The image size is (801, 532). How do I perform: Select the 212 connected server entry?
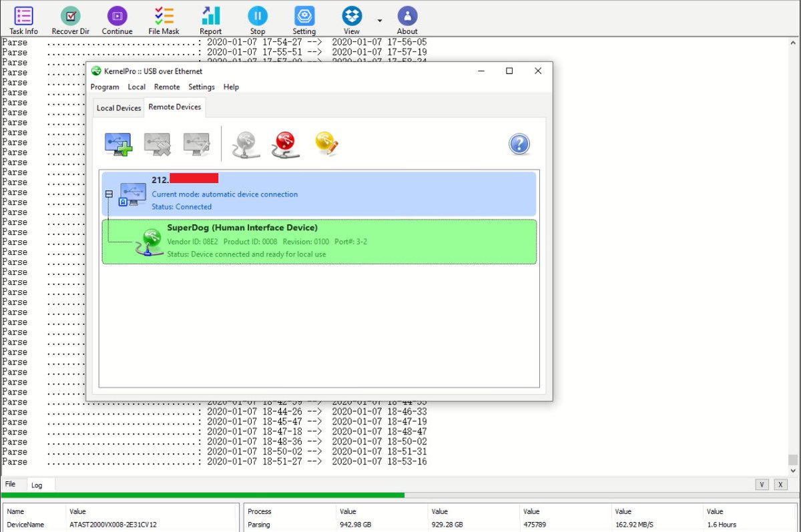tap(319, 194)
